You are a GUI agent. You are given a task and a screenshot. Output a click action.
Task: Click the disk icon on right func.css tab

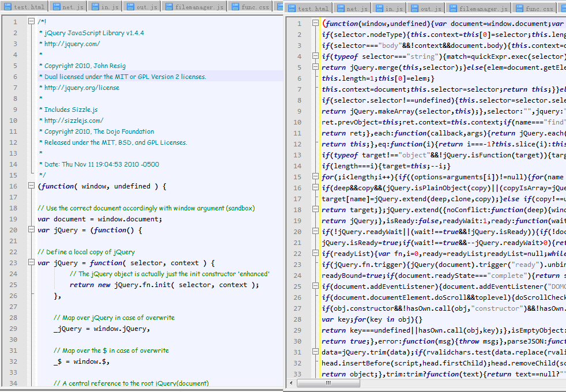pos(519,9)
